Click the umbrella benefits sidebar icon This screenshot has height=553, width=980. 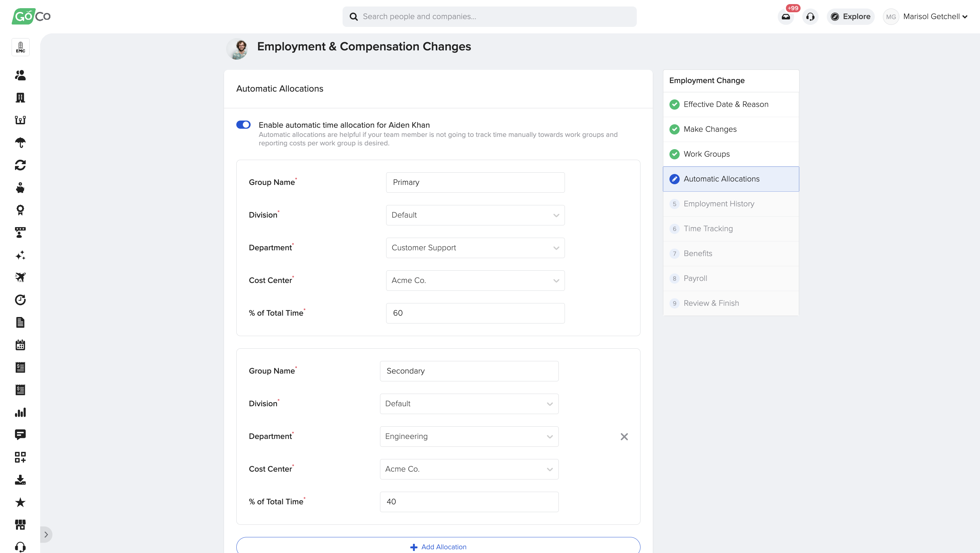click(20, 143)
